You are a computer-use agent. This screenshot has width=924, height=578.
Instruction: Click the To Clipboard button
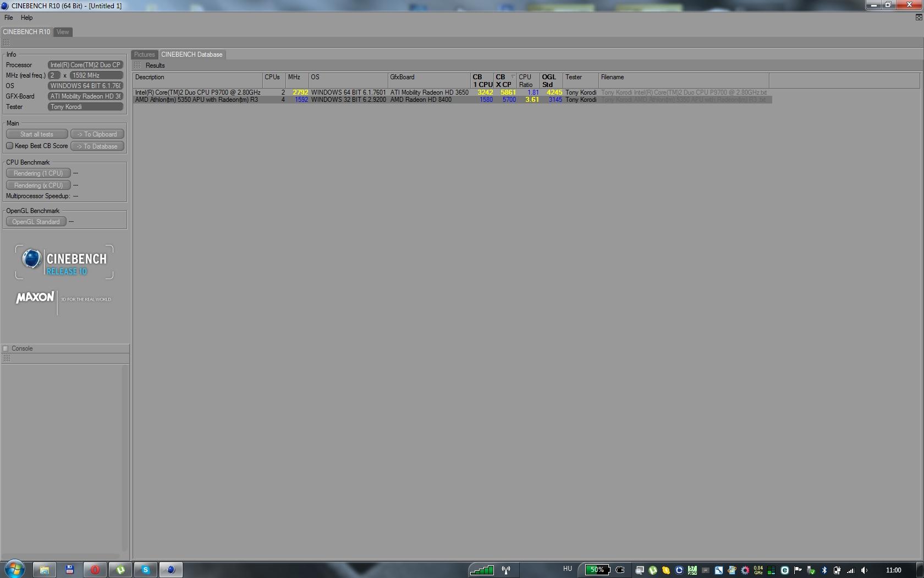coord(97,134)
